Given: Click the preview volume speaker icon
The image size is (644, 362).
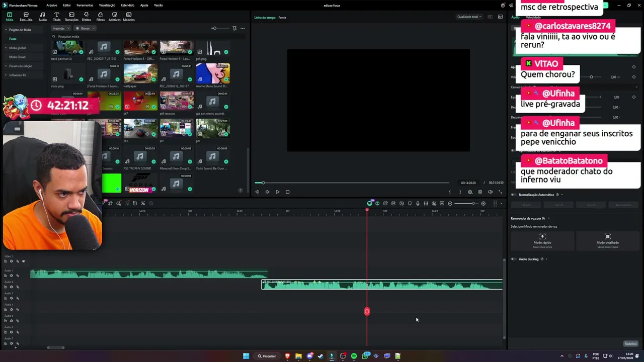Looking at the screenshot, I should pyautogui.click(x=490, y=192).
